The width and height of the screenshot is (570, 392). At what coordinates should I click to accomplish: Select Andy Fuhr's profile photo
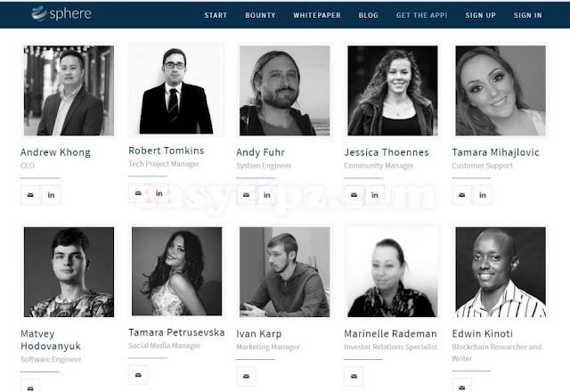(285, 91)
